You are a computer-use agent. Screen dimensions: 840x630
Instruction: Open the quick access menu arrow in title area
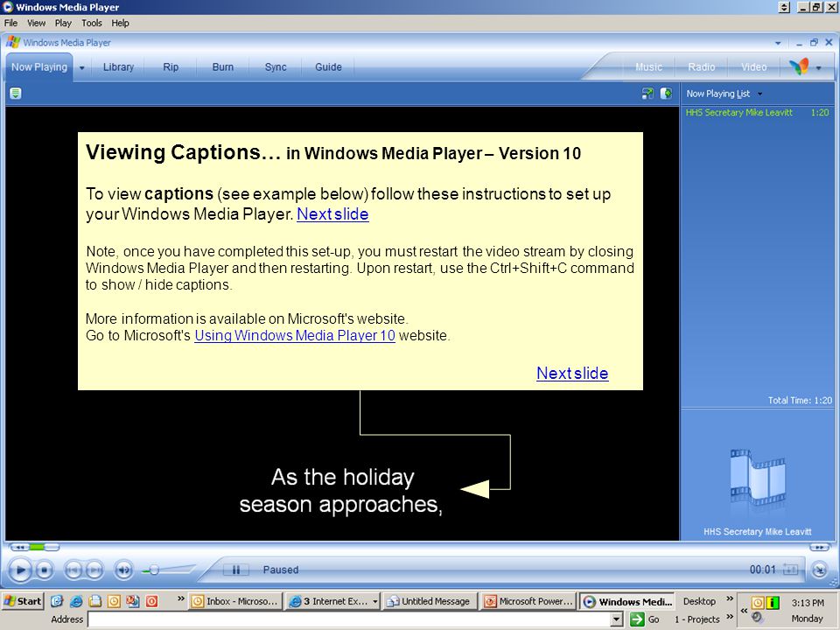(x=778, y=43)
